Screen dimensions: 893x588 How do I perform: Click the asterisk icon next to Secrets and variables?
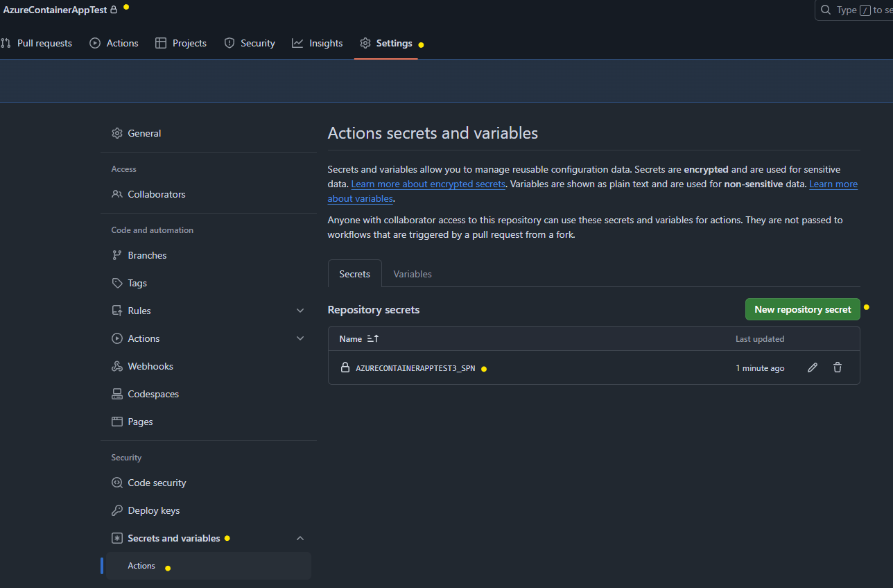click(x=117, y=538)
